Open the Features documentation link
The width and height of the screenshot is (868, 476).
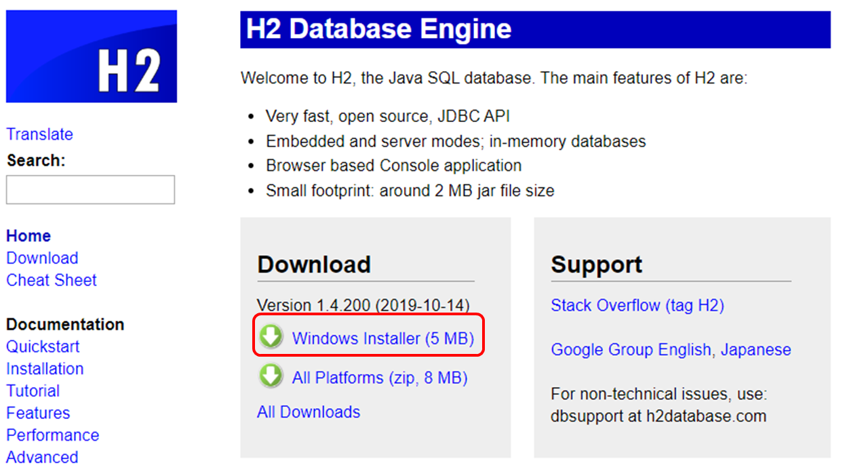(x=38, y=413)
